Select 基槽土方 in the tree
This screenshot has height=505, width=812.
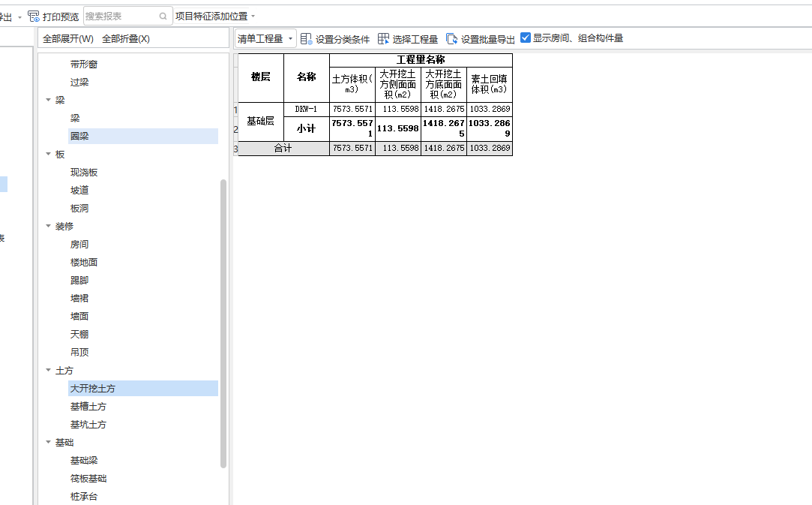pyautogui.click(x=88, y=407)
